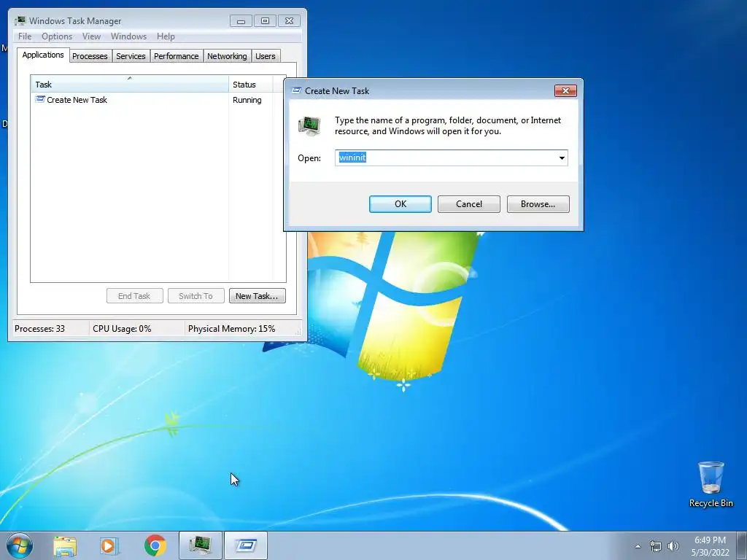Expand the Open combo box dropdown arrow
747x560 pixels.
click(x=562, y=158)
